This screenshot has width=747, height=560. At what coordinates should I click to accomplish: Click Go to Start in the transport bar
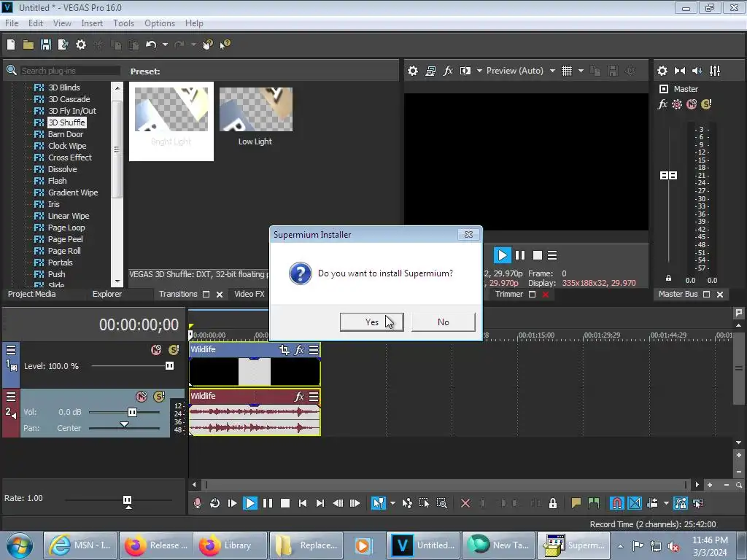303,503
